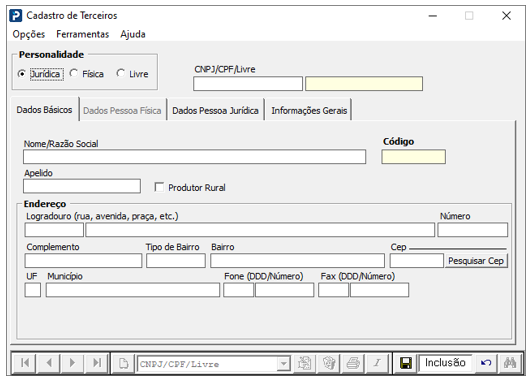Go to the first record
This screenshot has width=532, height=384.
pyautogui.click(x=25, y=363)
